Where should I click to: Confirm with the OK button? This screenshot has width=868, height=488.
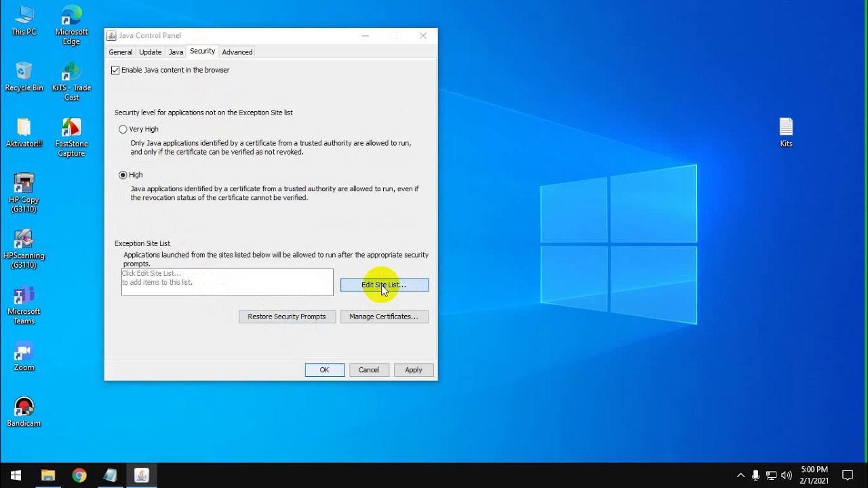325,370
